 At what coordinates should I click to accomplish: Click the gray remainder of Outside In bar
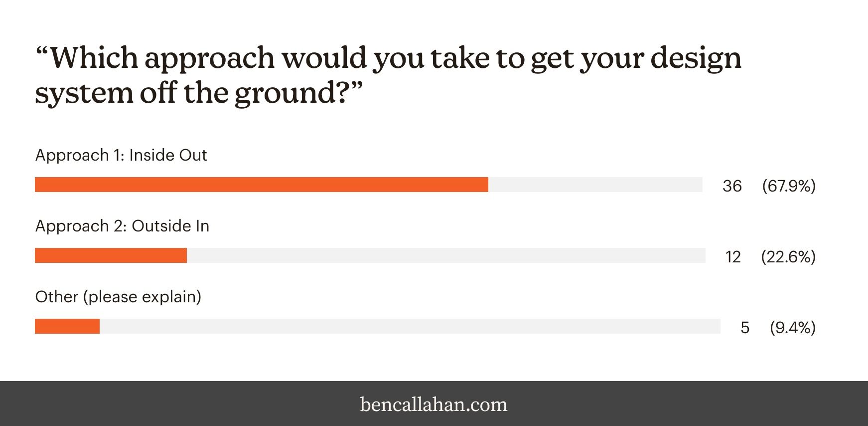click(446, 255)
